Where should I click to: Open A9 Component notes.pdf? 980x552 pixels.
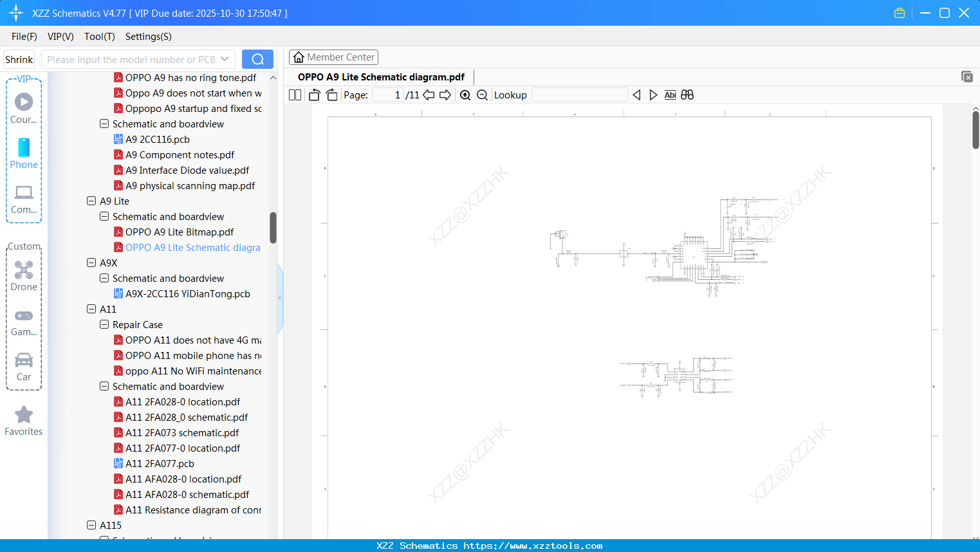coord(180,154)
